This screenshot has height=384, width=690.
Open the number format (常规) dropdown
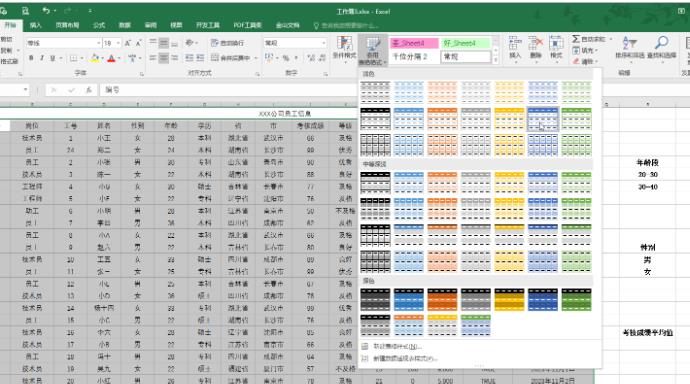coord(324,43)
